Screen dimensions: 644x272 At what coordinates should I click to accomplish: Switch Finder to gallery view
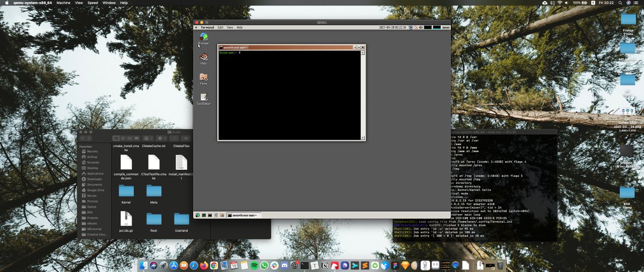(137, 138)
